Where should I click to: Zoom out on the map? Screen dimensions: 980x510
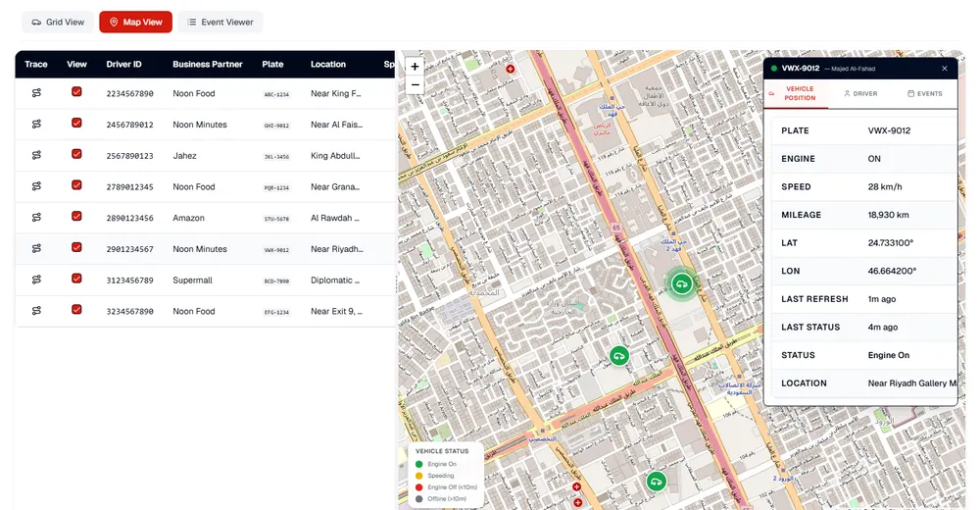(x=415, y=84)
